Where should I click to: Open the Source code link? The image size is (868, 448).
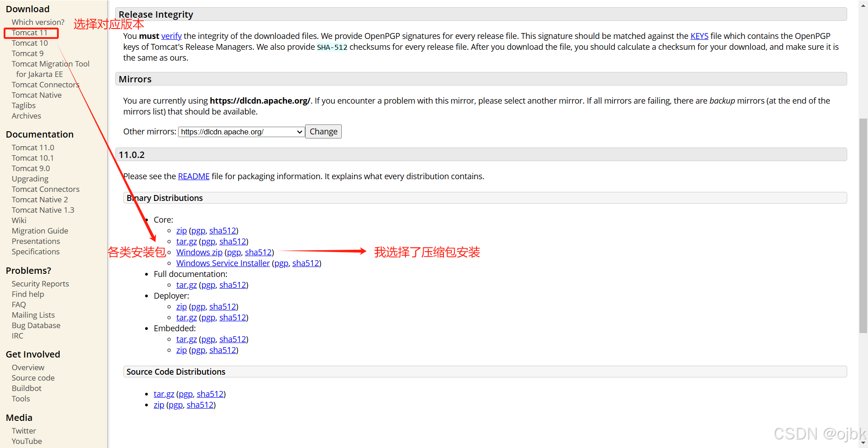(x=33, y=378)
